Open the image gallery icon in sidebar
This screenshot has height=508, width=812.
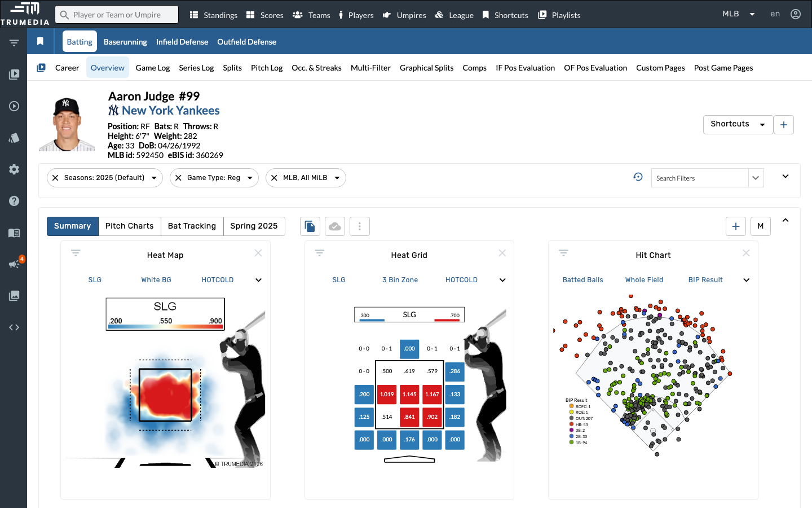[x=14, y=296]
